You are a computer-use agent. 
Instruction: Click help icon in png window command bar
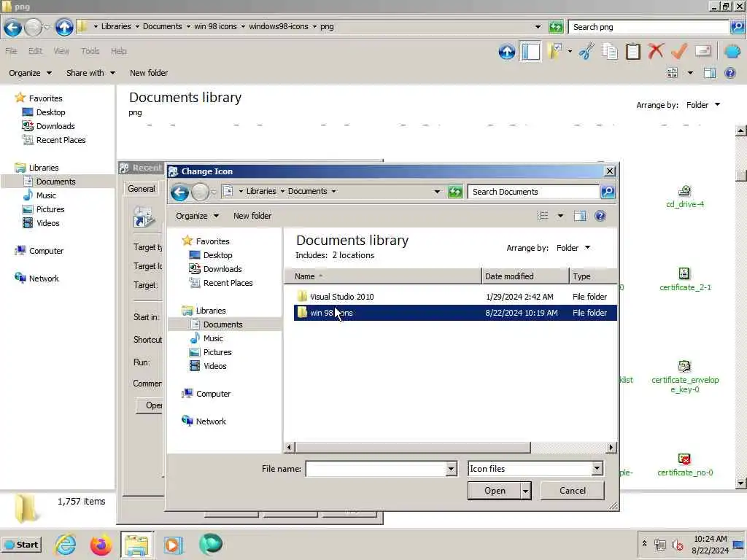730,73
